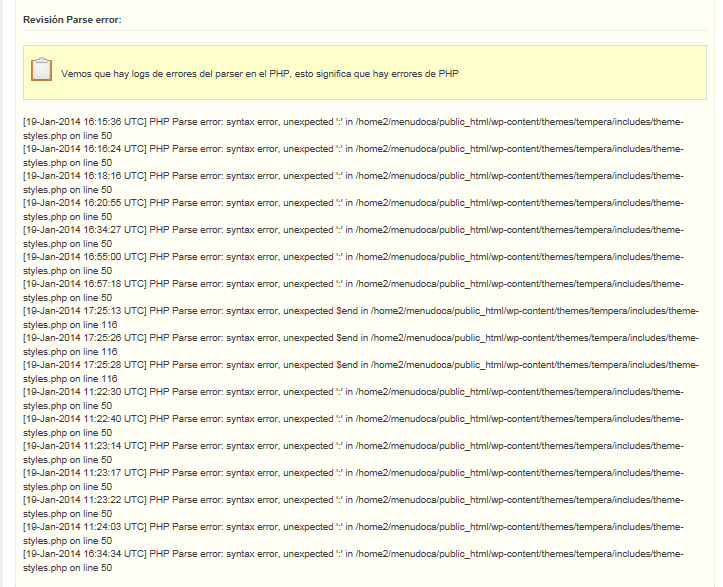Click log entry timestamped 16:20:55 UTC
The height and width of the screenshot is (587, 723).
353,210
